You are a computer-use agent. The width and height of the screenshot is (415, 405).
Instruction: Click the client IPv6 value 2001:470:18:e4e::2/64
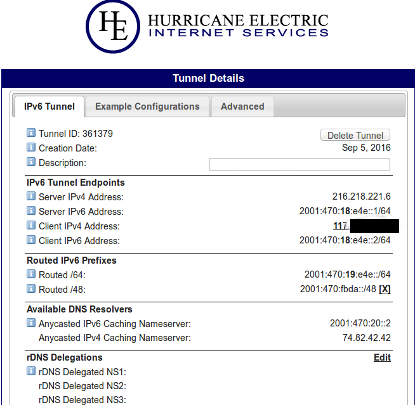[345, 240]
